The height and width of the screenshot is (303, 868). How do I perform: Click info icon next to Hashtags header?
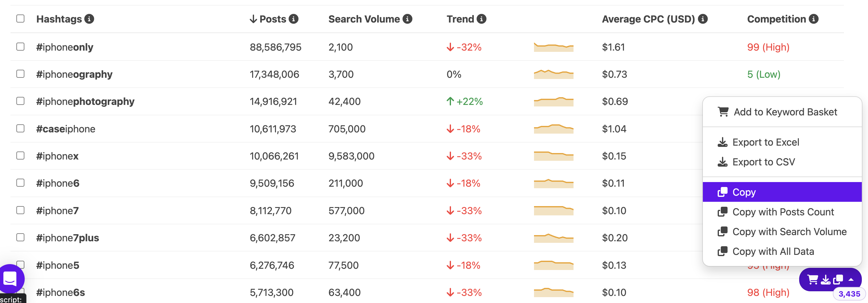pyautogui.click(x=89, y=19)
